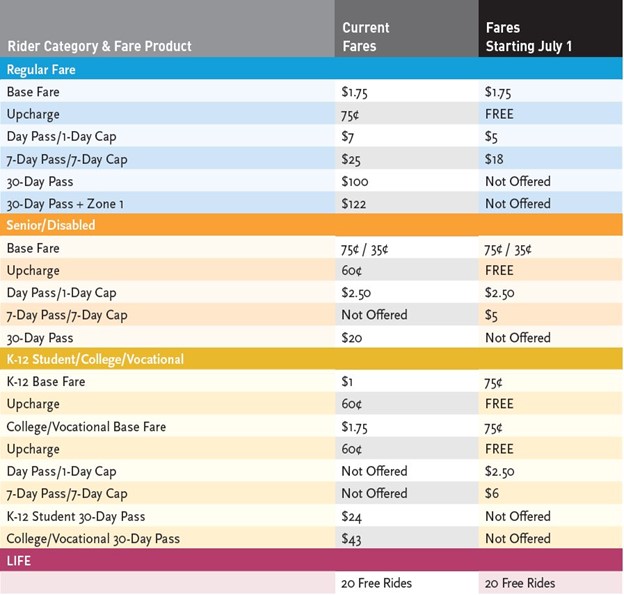The image size is (624, 595).
Task: Click Rider Category & Fare Product header
Action: click(x=99, y=46)
